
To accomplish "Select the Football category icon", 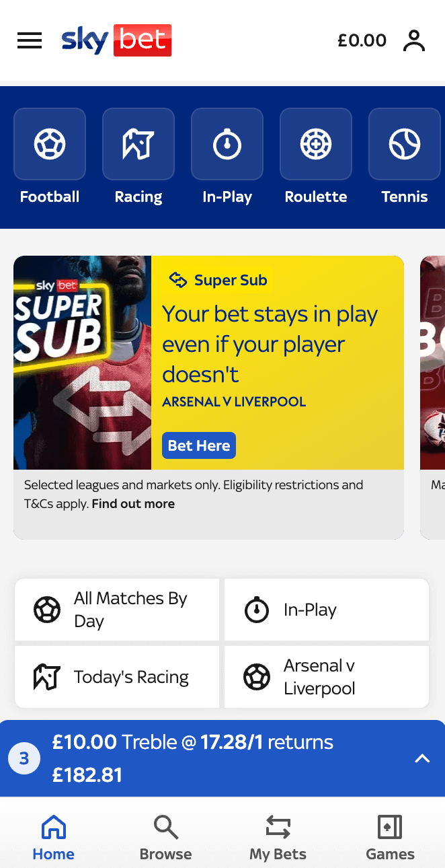I will 50,144.
